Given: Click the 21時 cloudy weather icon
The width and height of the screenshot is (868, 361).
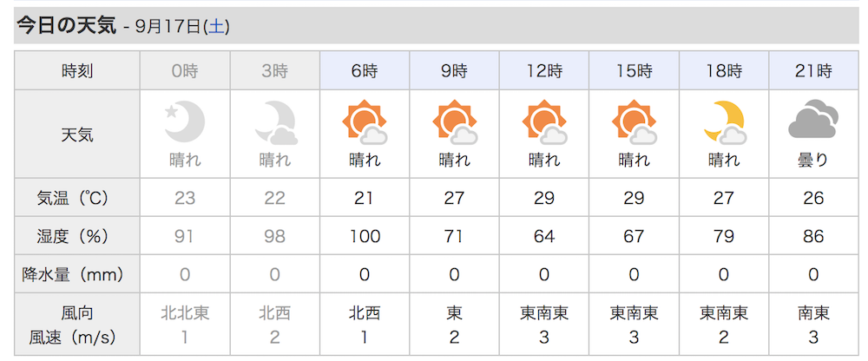Looking at the screenshot, I should click(813, 119).
